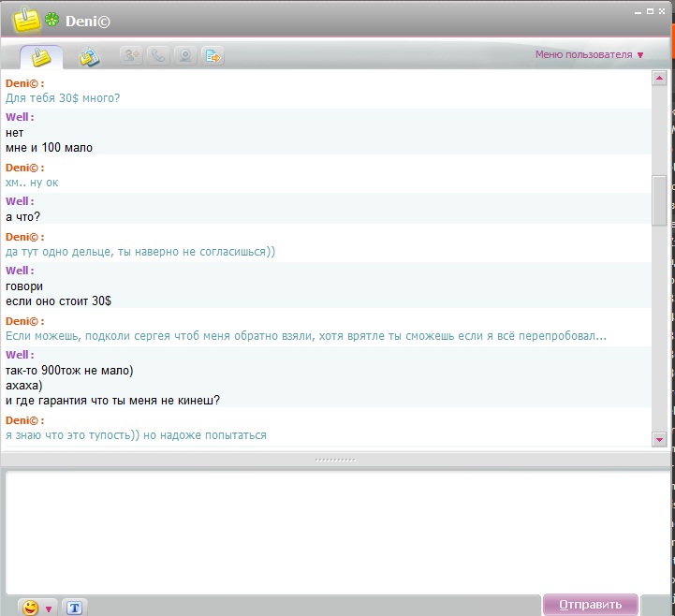This screenshot has width=675, height=616.
Task: Click the message 'хм.. ну ок'
Action: pos(32,183)
